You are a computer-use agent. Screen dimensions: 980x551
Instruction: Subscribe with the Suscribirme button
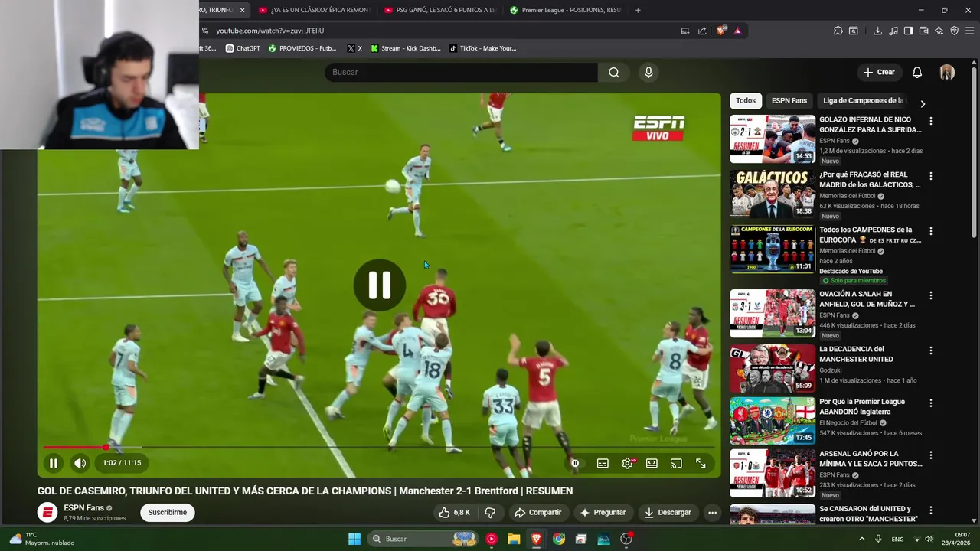point(168,513)
